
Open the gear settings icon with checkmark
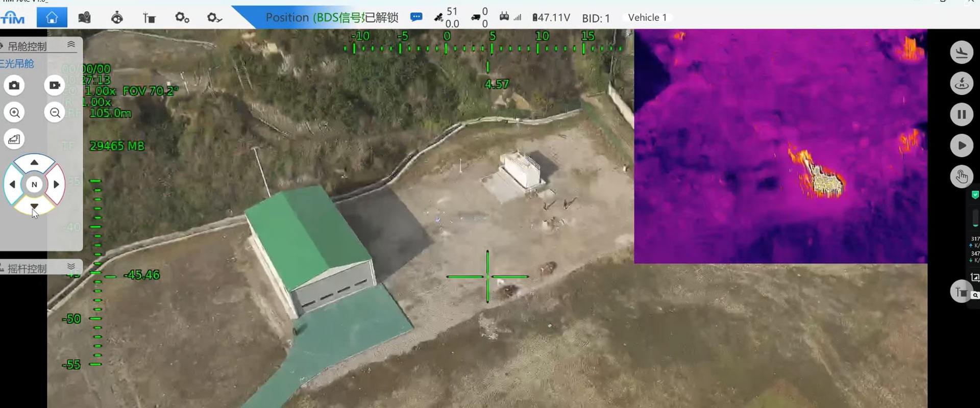click(214, 18)
